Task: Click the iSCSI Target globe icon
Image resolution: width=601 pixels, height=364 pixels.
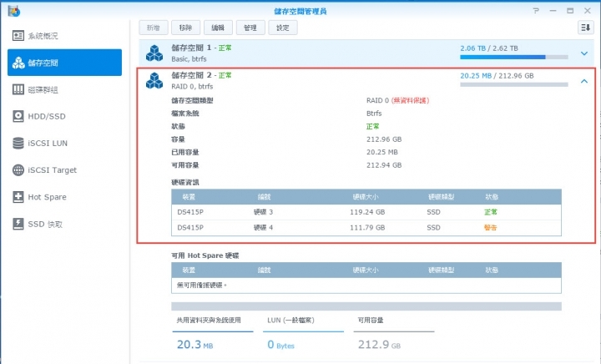Action: click(18, 170)
